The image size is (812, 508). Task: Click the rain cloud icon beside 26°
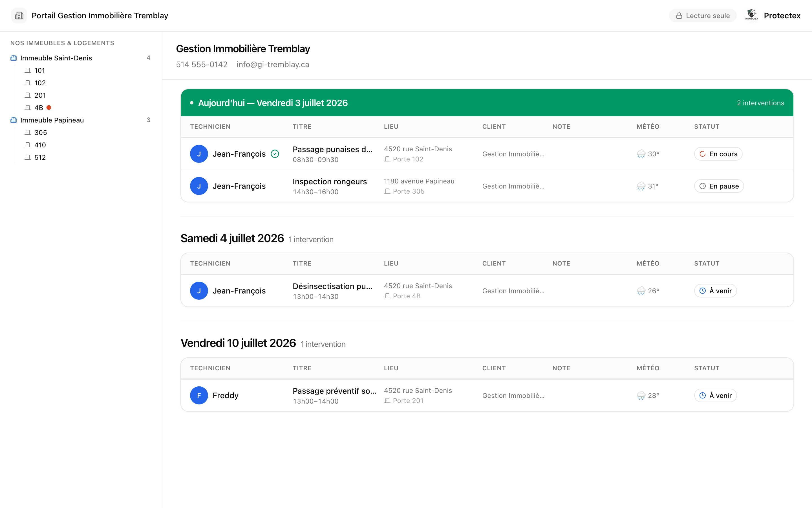tap(641, 291)
